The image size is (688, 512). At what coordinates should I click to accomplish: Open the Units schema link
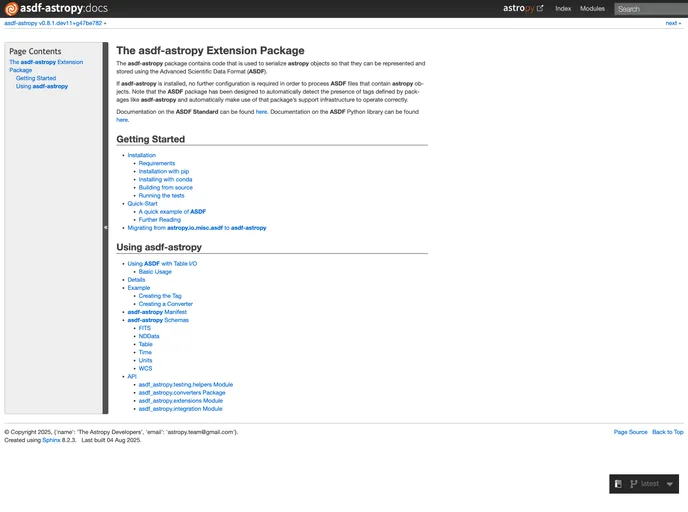coord(145,360)
